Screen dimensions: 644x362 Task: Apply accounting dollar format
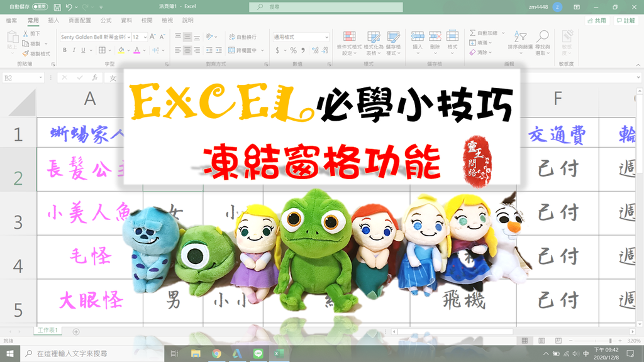277,50
